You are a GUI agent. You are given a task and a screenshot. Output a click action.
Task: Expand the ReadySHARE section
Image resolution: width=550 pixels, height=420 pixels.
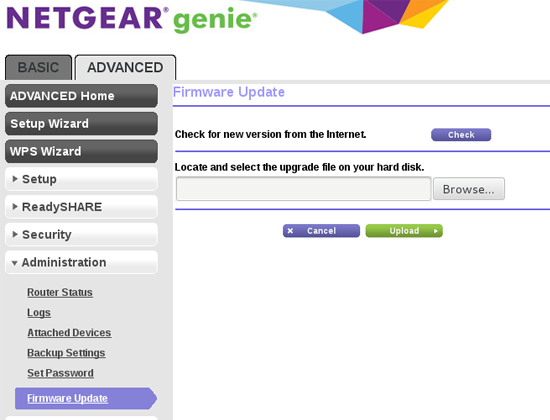81,207
